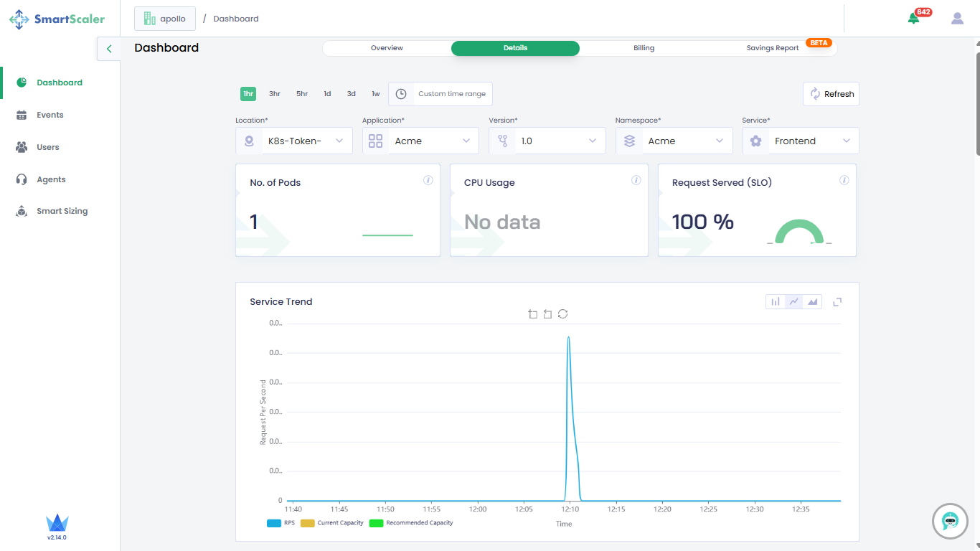Image resolution: width=980 pixels, height=551 pixels.
Task: Select the 3d time range
Action: [352, 94]
